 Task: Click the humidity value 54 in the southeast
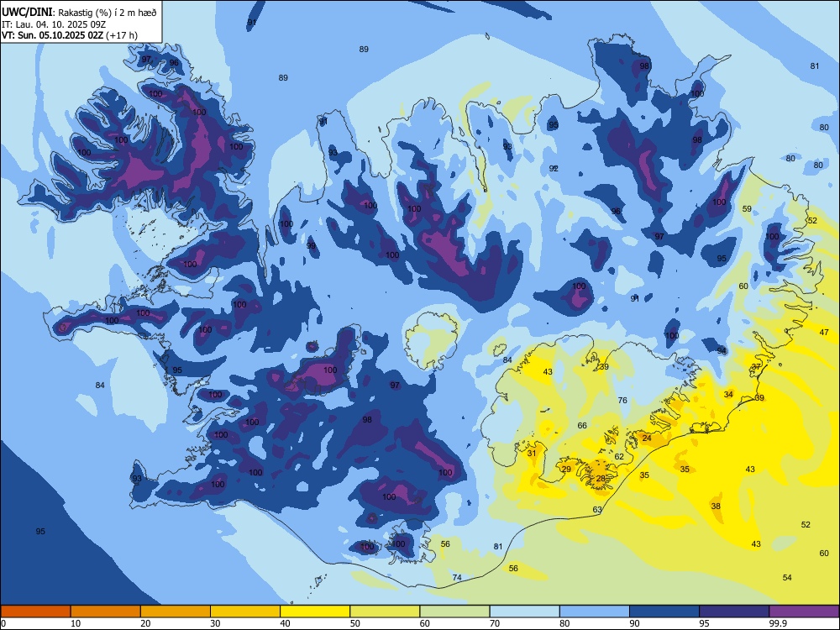click(787, 577)
